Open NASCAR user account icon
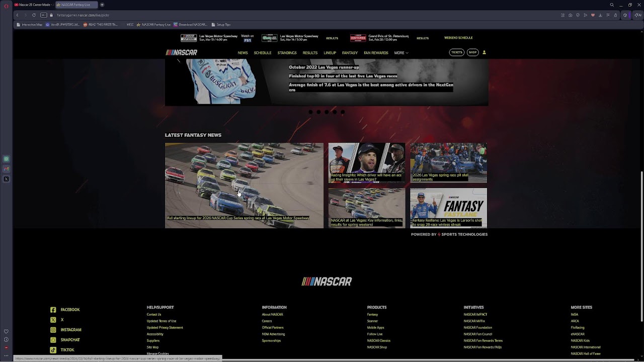Screen dimensions: 644x362 click(484, 52)
